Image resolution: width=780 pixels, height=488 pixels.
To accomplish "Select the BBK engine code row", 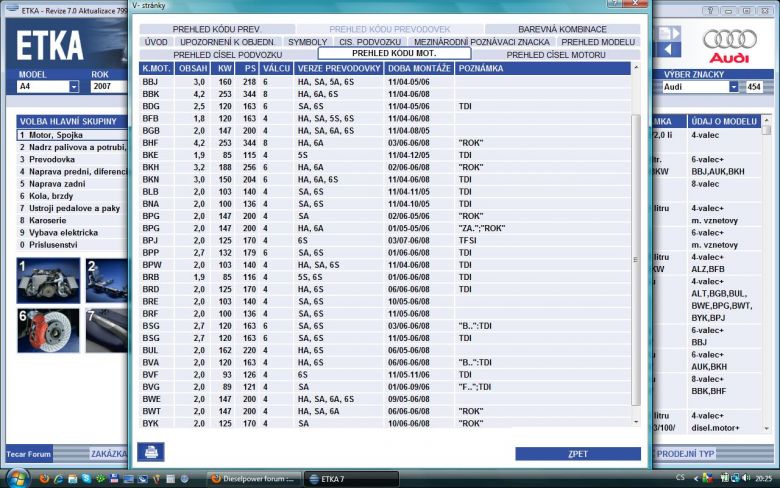I will click(x=385, y=94).
